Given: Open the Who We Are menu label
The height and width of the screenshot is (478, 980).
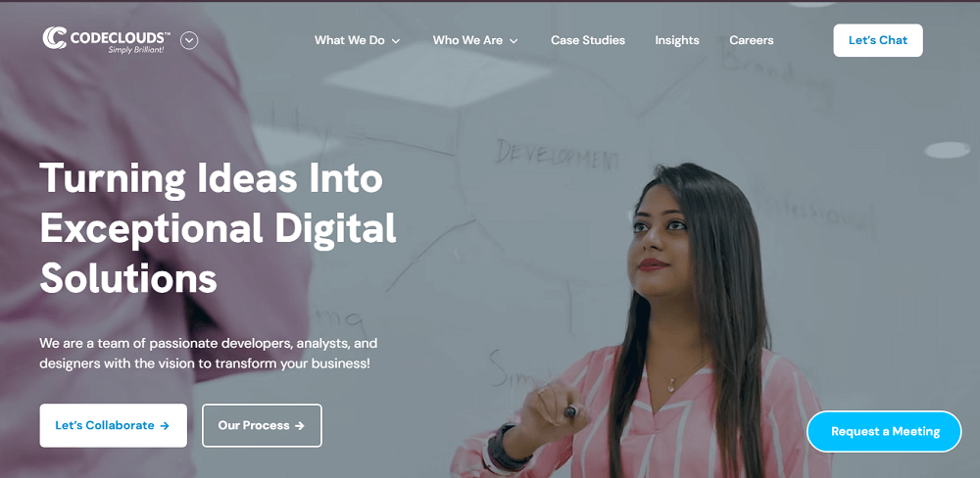Looking at the screenshot, I should 467,40.
